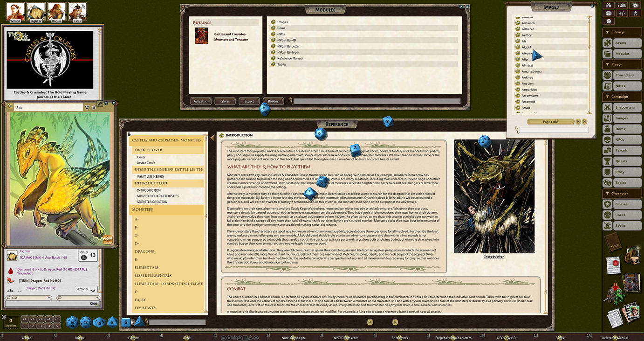Add +5 to the modifier stack
Viewport: 644px width, 341px height.
point(56,319)
